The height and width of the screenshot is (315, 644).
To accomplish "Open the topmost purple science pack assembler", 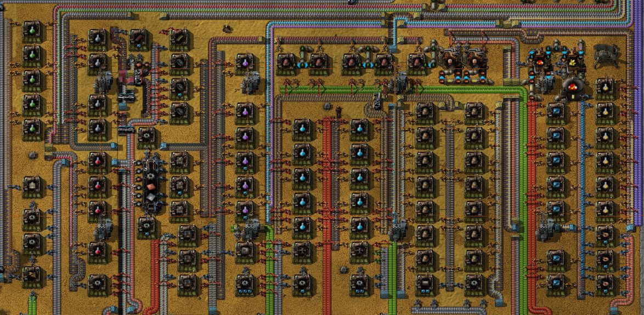I will coord(245,65).
